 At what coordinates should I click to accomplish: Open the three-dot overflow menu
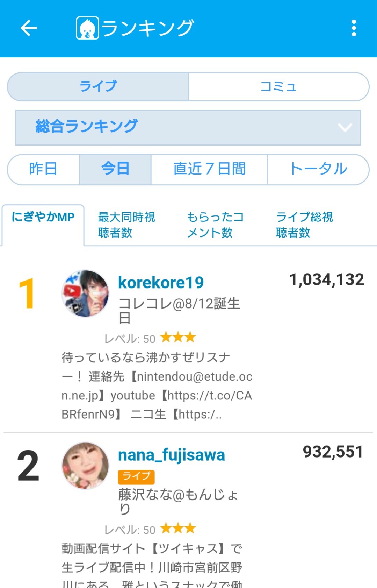tap(354, 28)
